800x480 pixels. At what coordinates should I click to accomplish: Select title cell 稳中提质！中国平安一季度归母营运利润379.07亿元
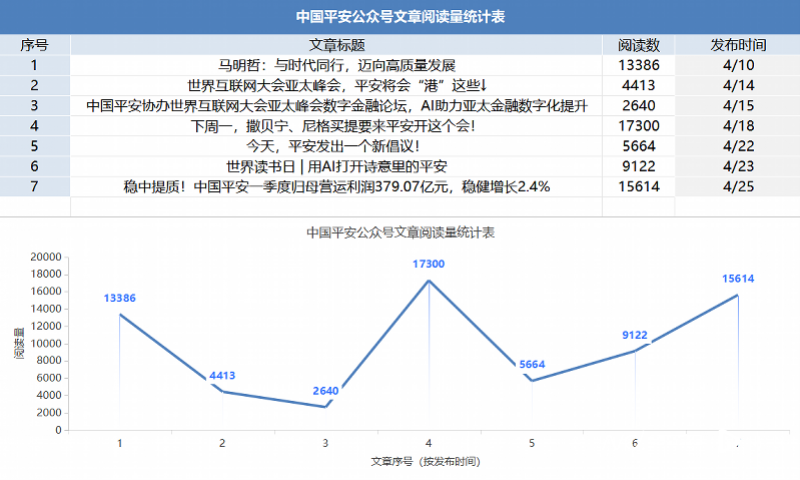tap(337, 187)
